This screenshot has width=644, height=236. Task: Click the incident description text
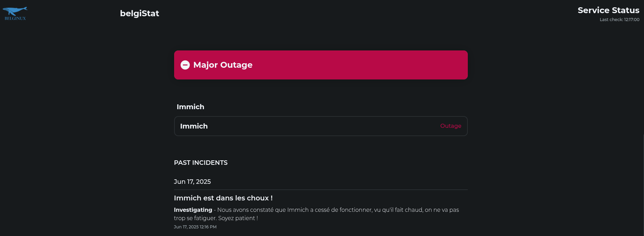pos(316,214)
